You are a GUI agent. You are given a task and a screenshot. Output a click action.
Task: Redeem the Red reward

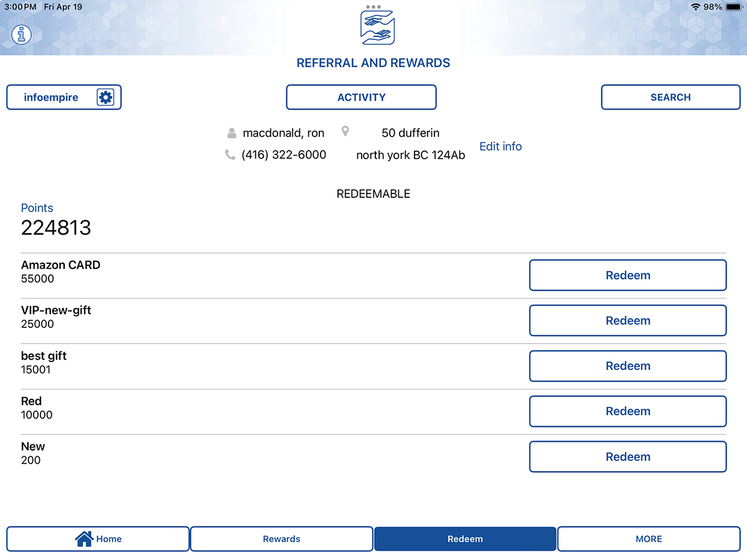(x=627, y=411)
